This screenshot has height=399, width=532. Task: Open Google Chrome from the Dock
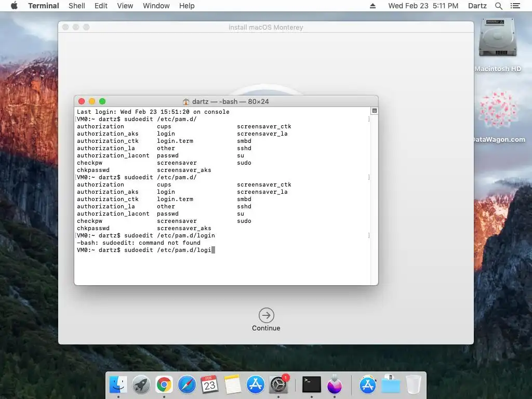164,385
